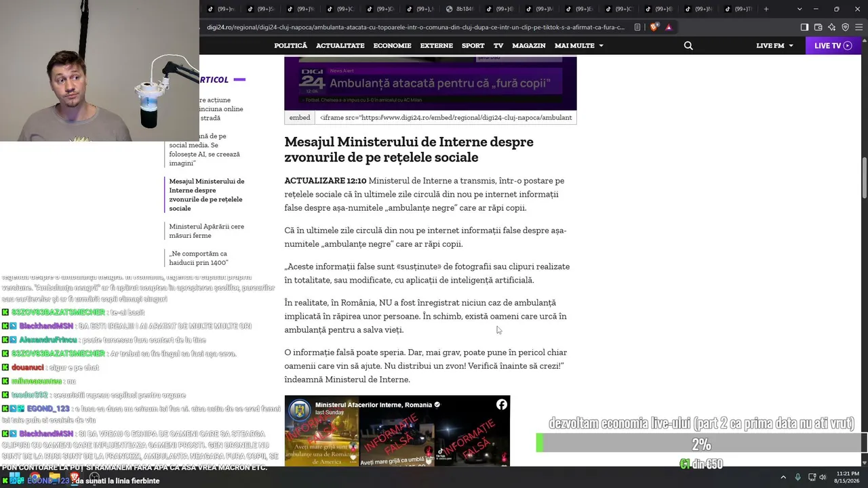Open TV menu item
This screenshot has width=868, height=488.
[498, 45]
